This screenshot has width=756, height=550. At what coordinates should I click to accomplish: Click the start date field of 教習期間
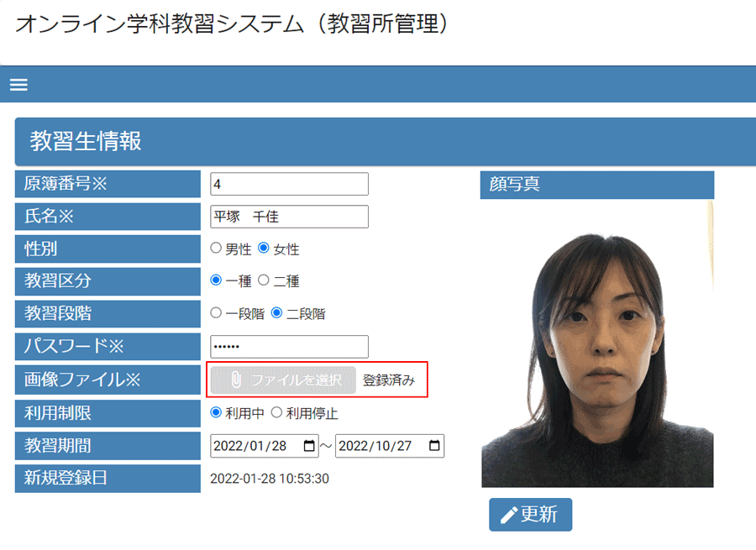[255, 446]
